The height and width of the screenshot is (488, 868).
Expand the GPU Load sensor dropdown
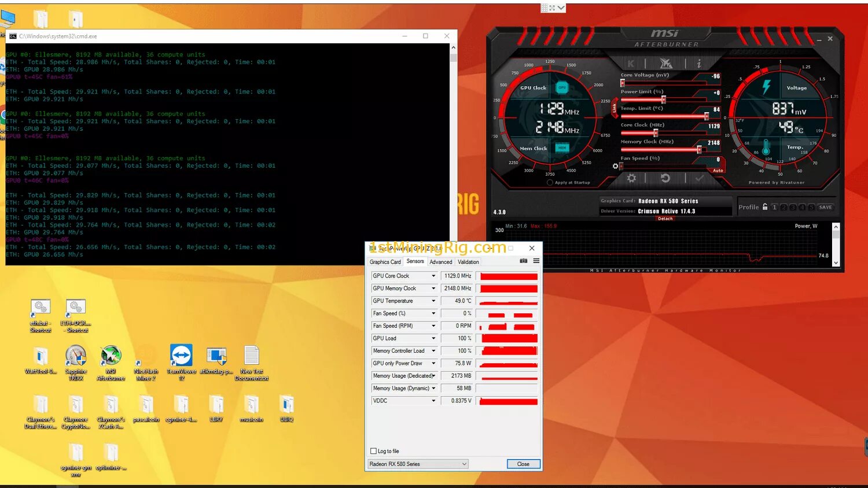click(x=433, y=338)
